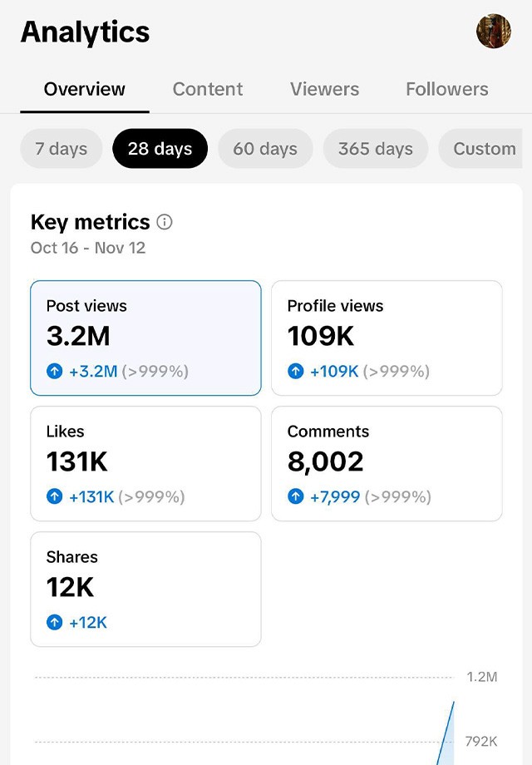Click the Likes increase arrow icon
532x765 pixels.
pyautogui.click(x=55, y=496)
